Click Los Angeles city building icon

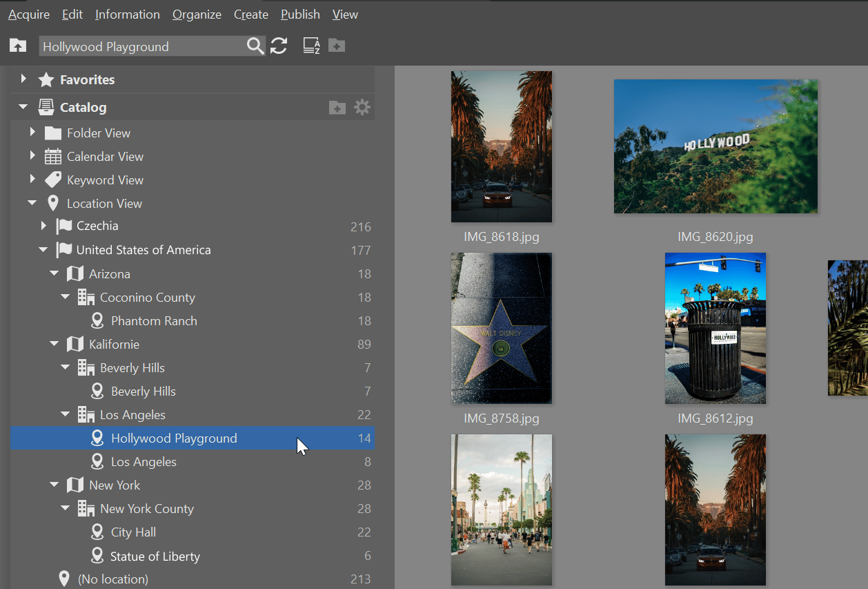86,415
